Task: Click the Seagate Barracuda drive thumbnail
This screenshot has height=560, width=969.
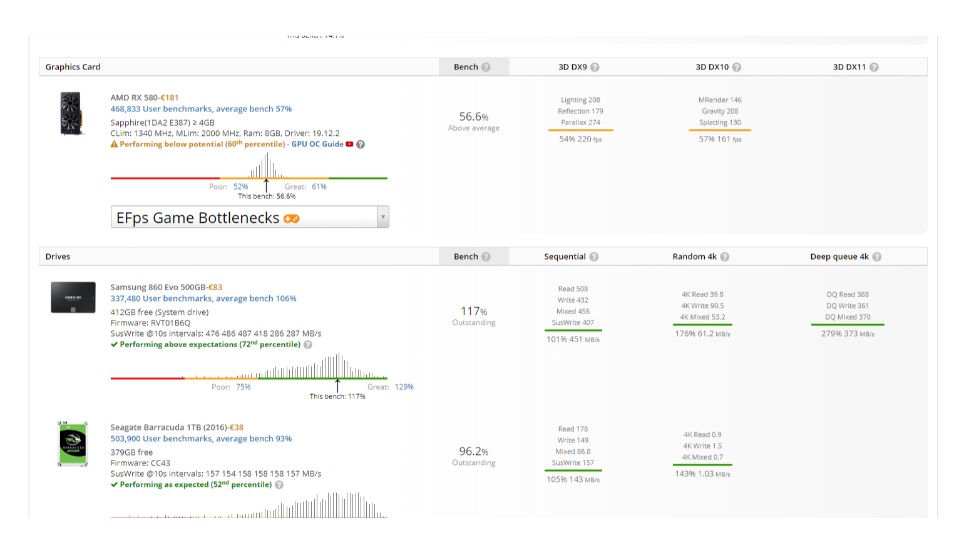Action: [73, 444]
